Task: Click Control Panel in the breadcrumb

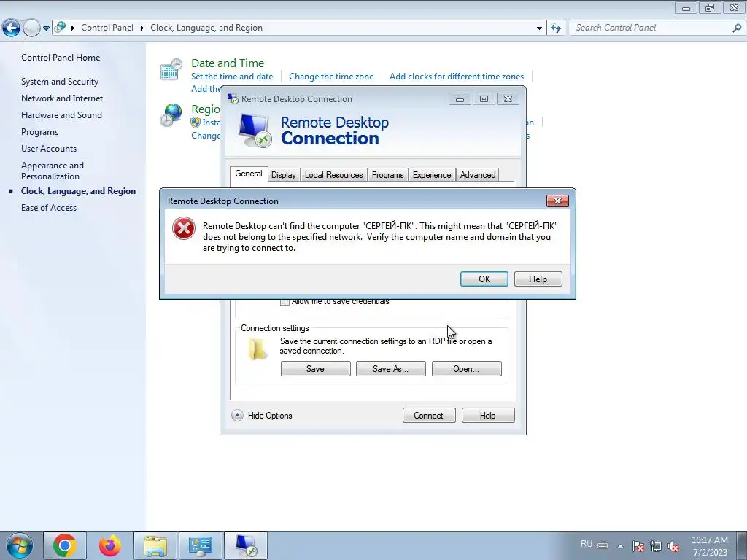Action: [107, 28]
